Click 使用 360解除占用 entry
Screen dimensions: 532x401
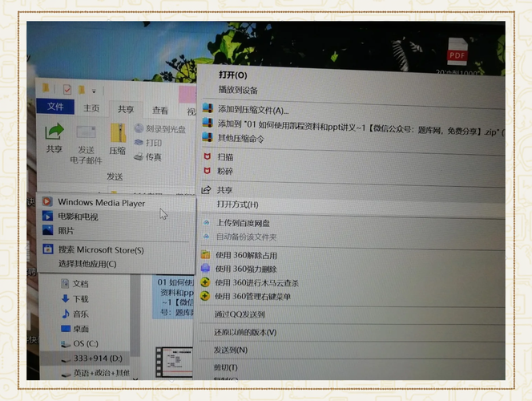point(246,255)
